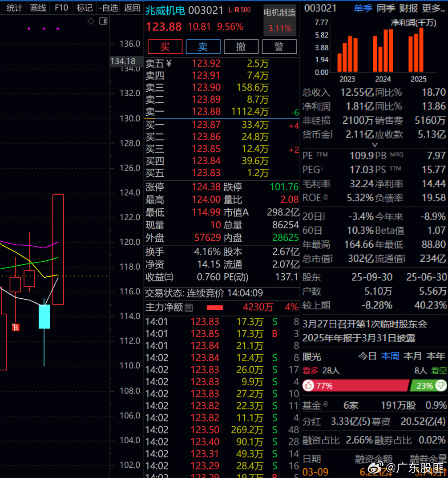Click the ROE circled number icon
This screenshot has height=478, width=448.
pos(325,197)
